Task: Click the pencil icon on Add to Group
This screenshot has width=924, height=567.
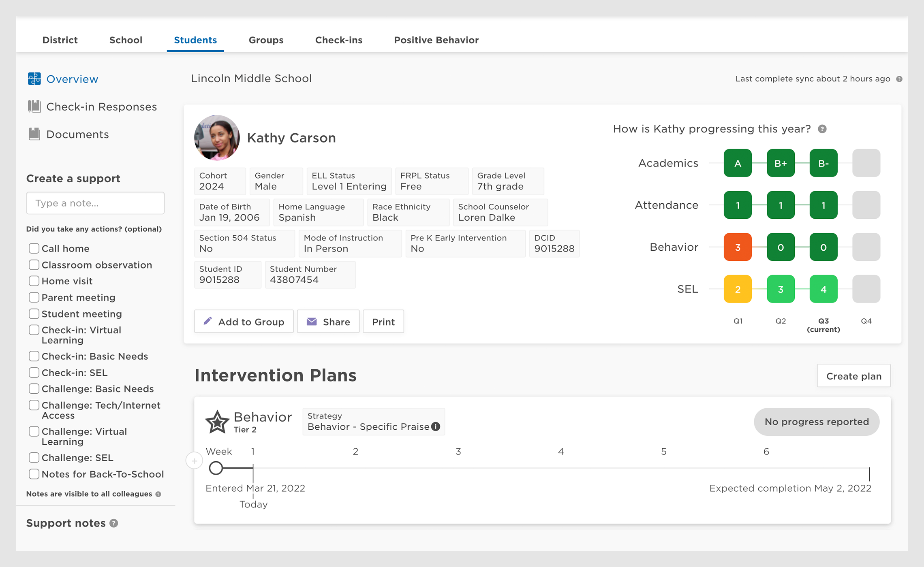Action: coord(207,321)
